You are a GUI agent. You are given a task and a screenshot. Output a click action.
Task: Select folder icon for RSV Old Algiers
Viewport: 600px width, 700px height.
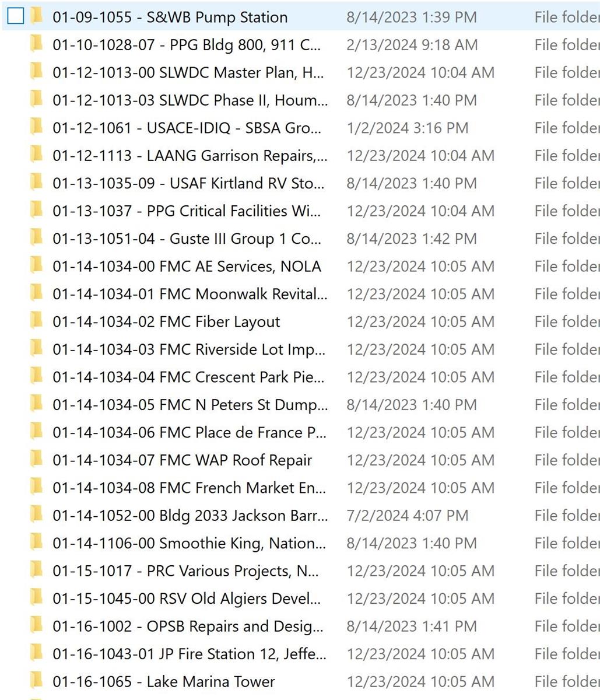click(x=37, y=598)
